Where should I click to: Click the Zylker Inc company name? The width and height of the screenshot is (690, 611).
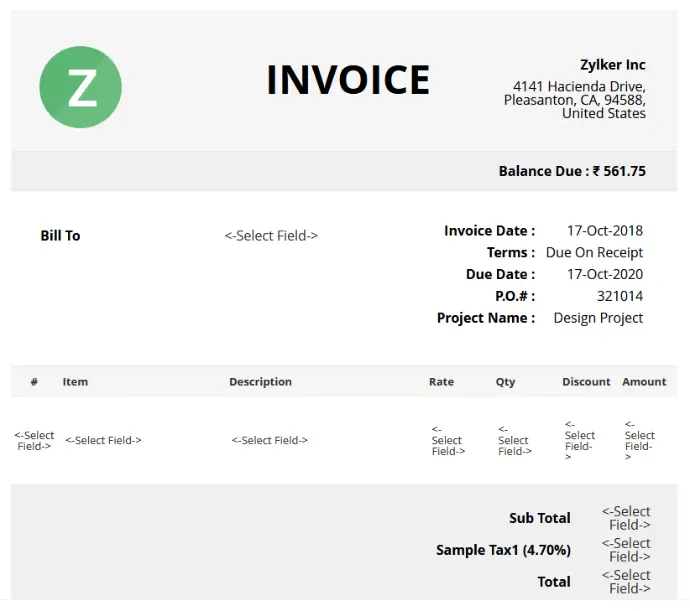[x=613, y=65]
